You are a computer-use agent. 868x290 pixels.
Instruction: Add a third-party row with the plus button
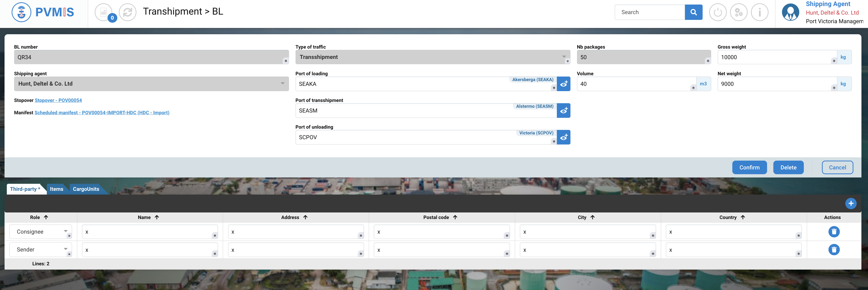tap(851, 203)
